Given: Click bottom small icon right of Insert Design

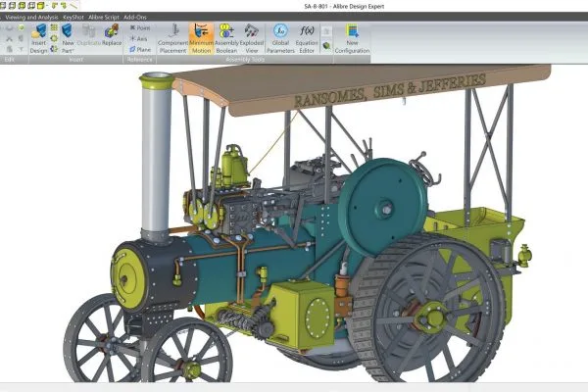Looking at the screenshot, I should click(54, 49).
